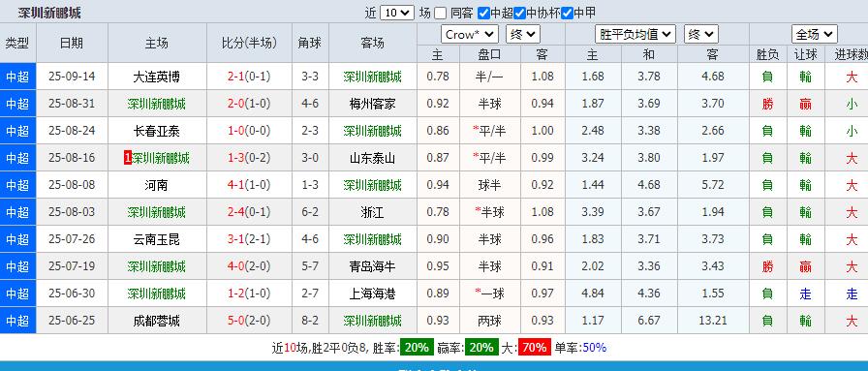This screenshot has width=868, height=371.
Task: Click date 25-07-19
Action: click(72, 266)
